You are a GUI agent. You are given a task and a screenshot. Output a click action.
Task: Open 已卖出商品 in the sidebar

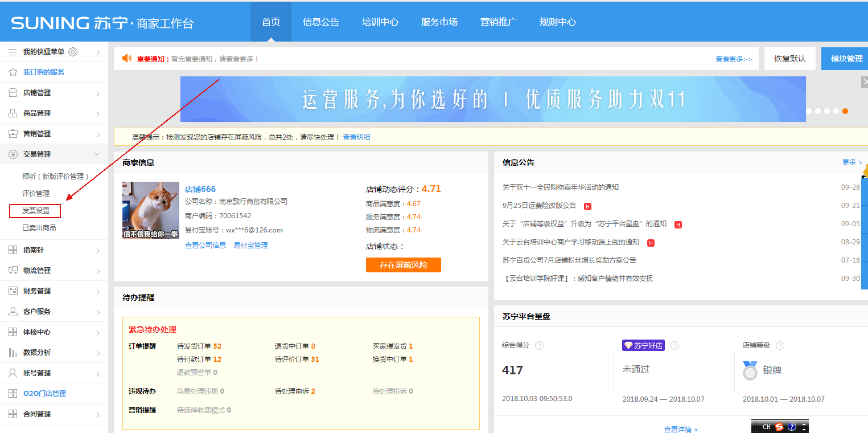pyautogui.click(x=39, y=228)
